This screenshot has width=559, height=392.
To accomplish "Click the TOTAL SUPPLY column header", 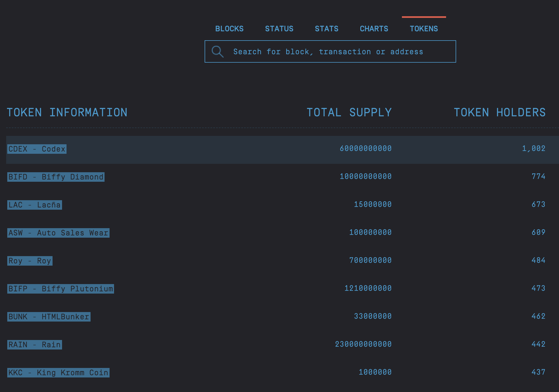I will (349, 112).
